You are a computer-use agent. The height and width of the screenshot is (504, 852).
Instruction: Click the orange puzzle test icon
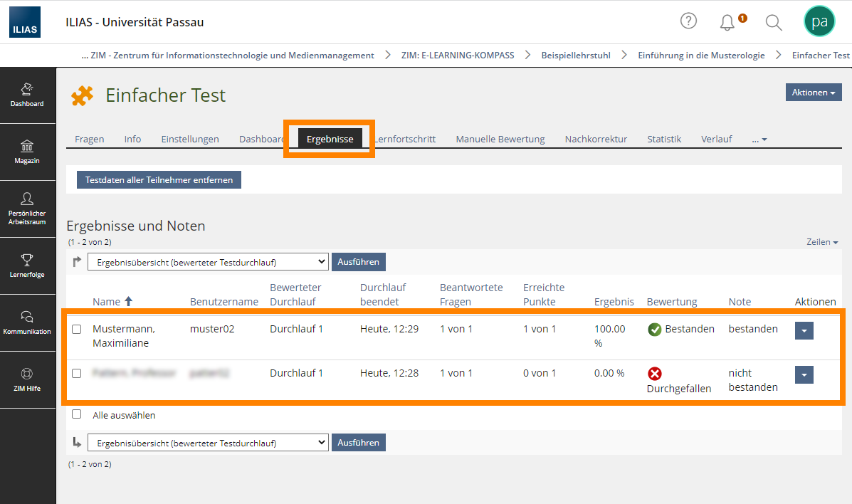82,95
